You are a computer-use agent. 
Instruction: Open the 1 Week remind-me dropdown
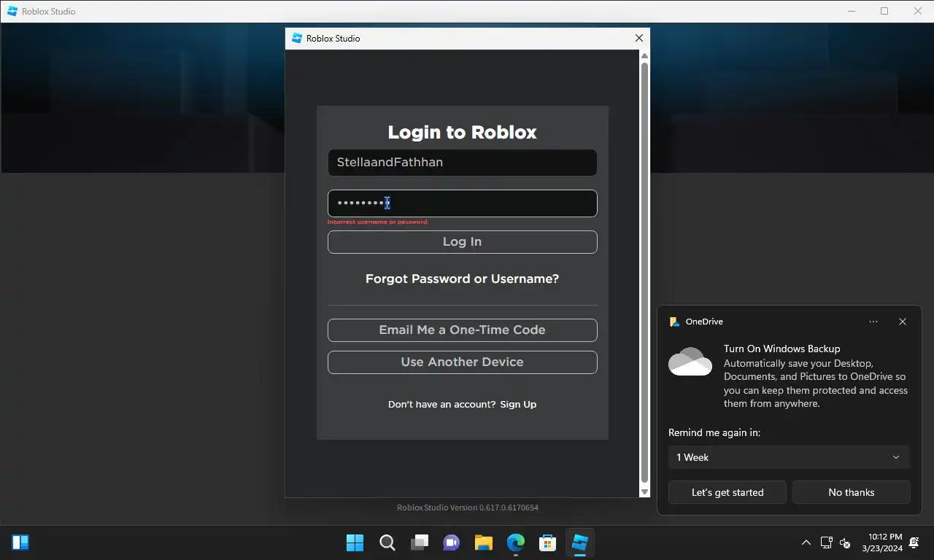(790, 457)
